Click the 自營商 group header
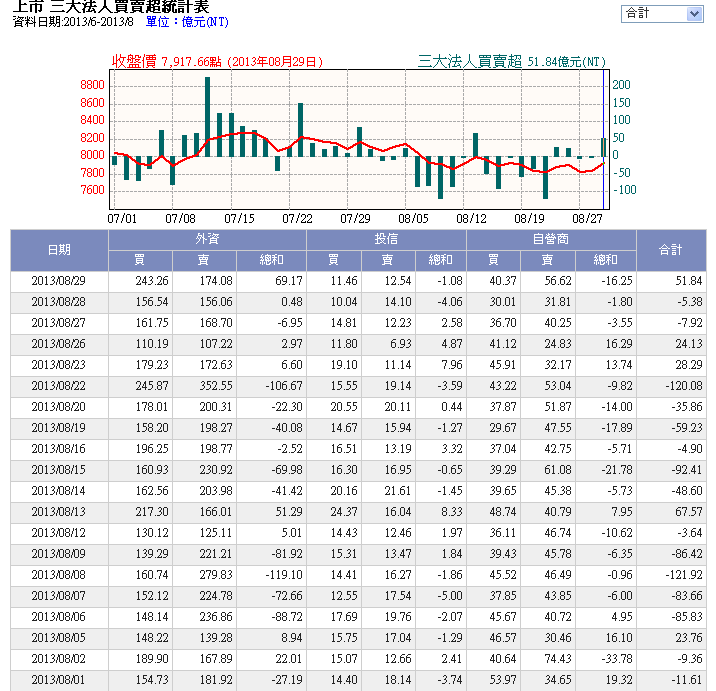The height and width of the screenshot is (691, 716). click(x=551, y=239)
